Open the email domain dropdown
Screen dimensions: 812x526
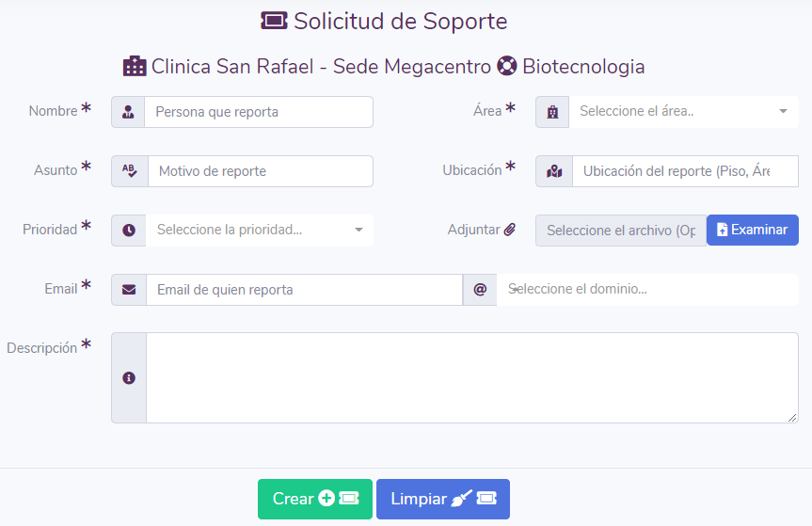(x=649, y=290)
